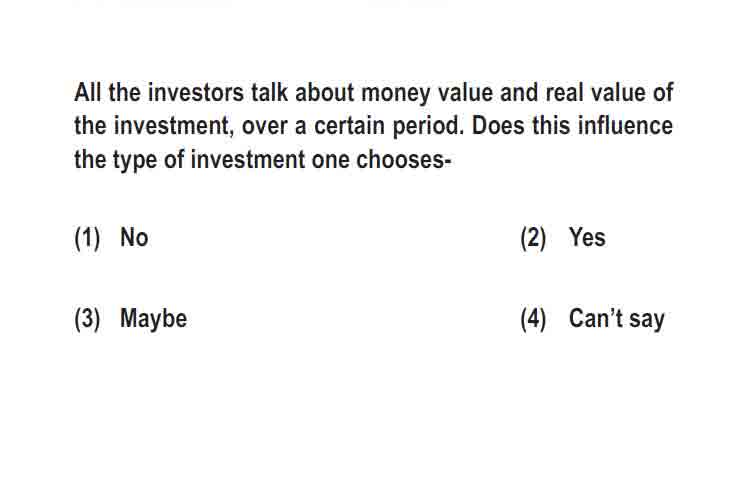750x500 pixels.
Task: Click the option number (4) marker
Action: 533,319
